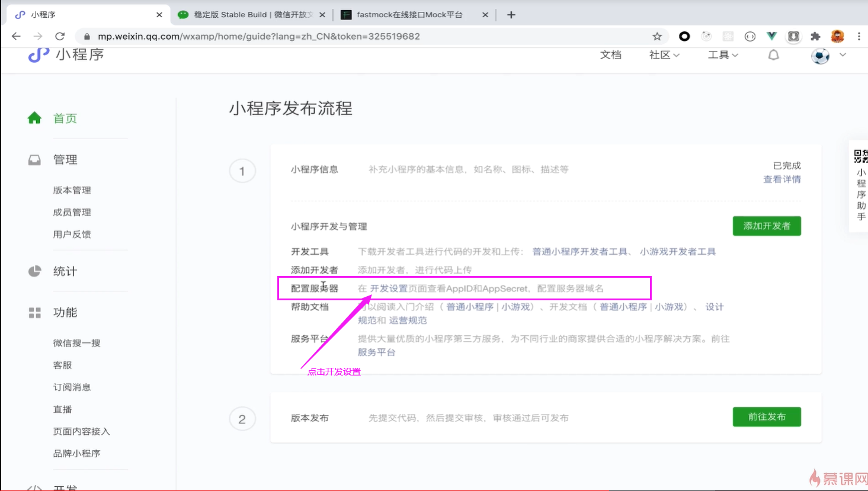Click the black circle extension icon

point(684,36)
